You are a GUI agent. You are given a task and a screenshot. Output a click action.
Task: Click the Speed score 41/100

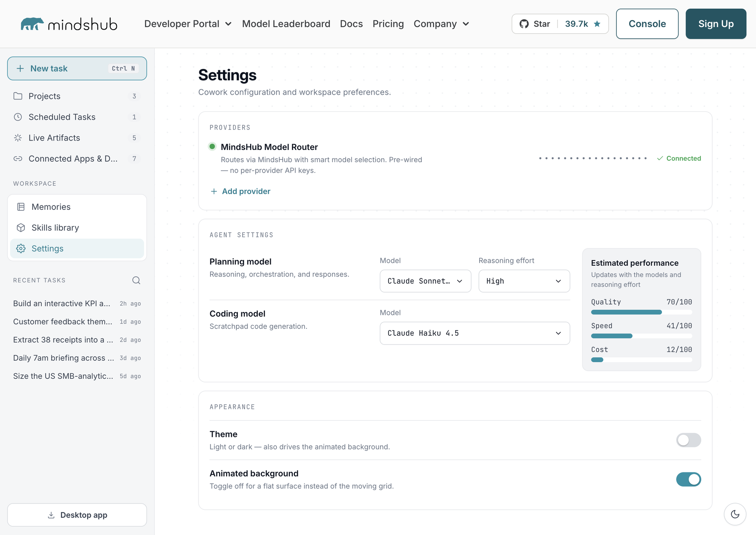point(679,326)
